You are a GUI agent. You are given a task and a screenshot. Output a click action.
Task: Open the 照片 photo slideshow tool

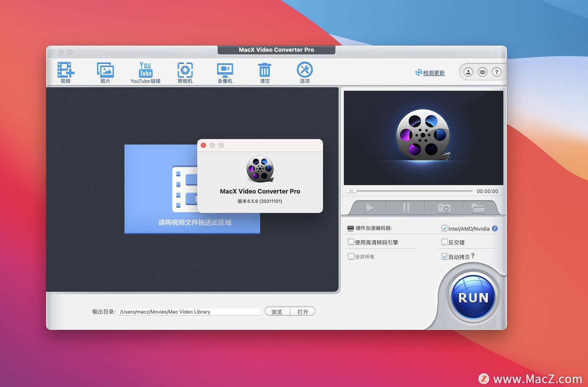coord(105,73)
